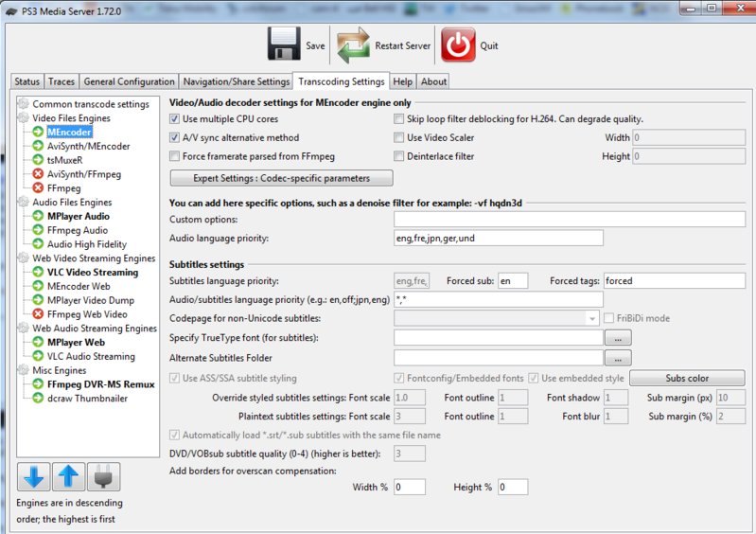Click the Custom options input field
Image resolution: width=756 pixels, height=534 pixels.
(570, 219)
